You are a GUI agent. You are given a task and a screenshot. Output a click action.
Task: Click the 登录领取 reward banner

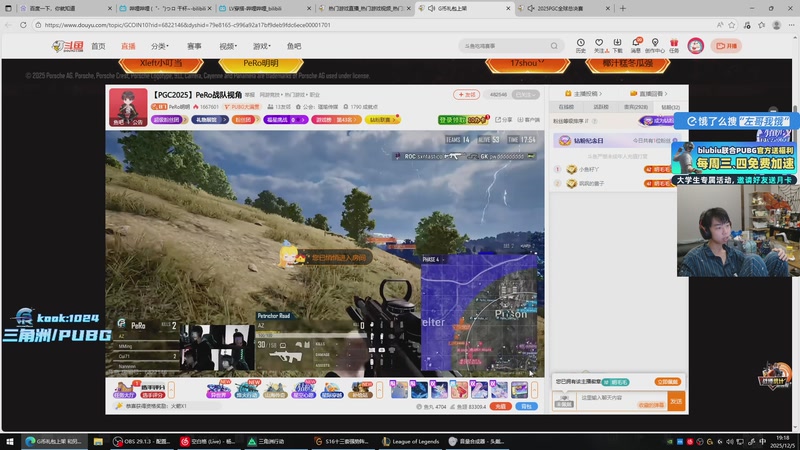pos(462,120)
